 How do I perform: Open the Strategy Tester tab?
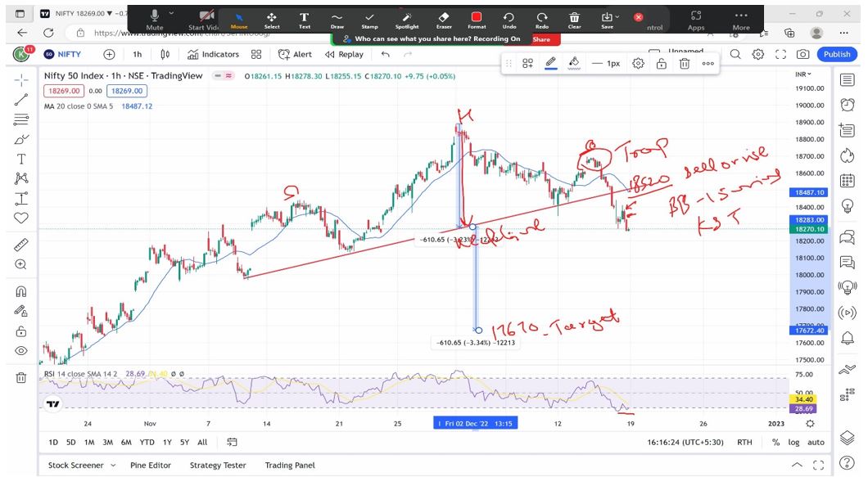(218, 466)
